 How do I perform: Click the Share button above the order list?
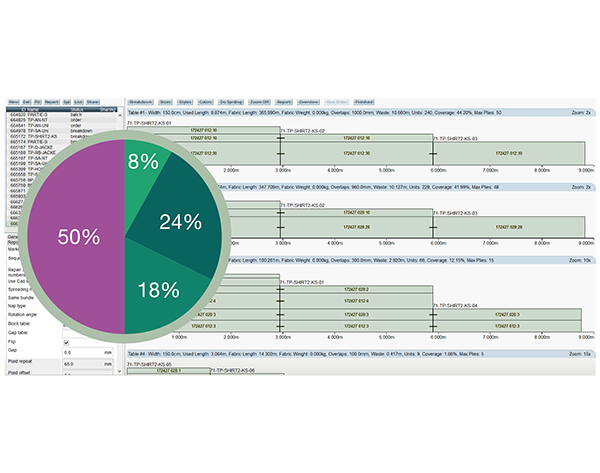point(93,102)
